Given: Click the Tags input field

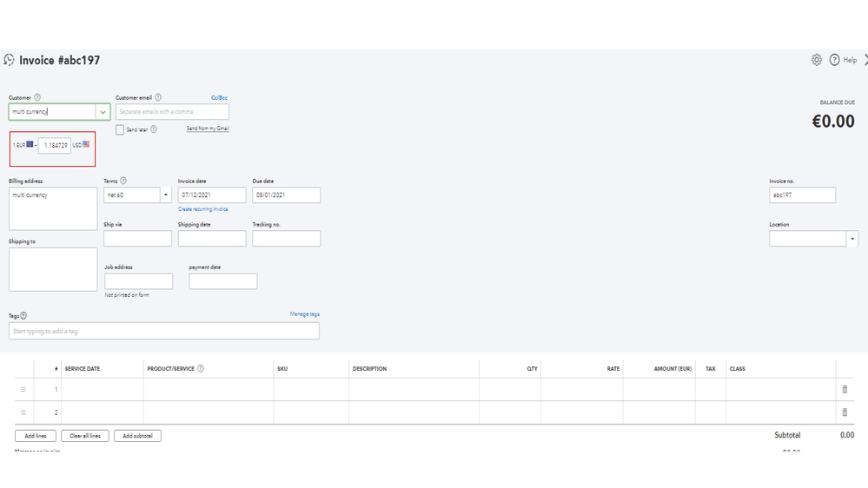Looking at the screenshot, I should [164, 331].
